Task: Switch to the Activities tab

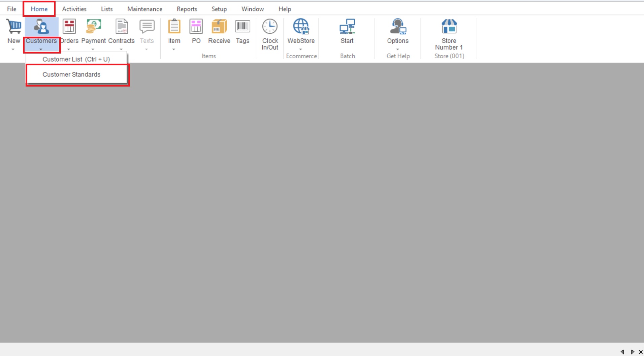Action: 74,9
